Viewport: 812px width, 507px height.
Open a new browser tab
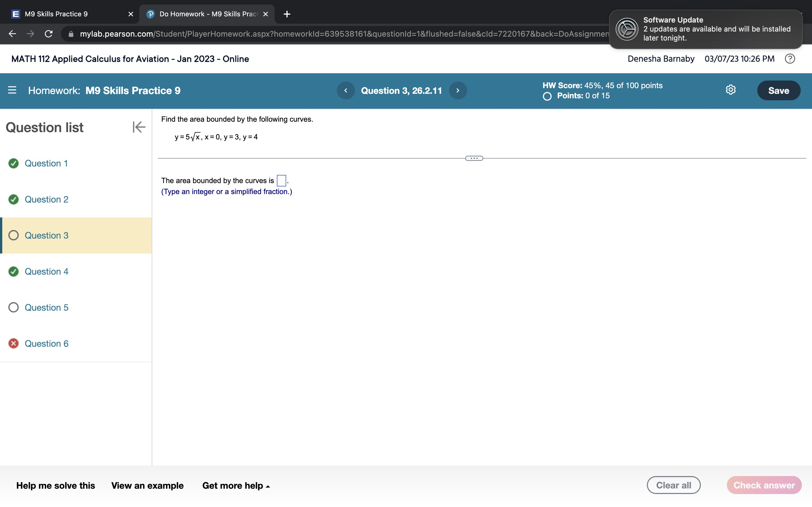tap(287, 14)
